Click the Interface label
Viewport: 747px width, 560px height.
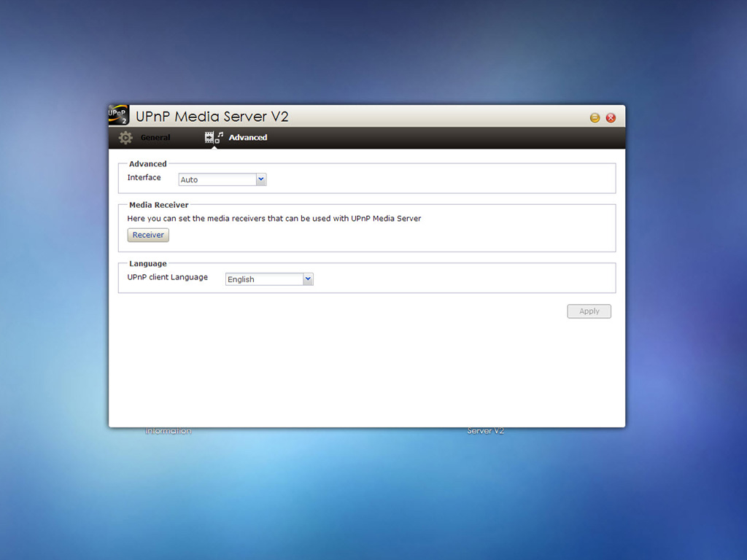(x=144, y=177)
